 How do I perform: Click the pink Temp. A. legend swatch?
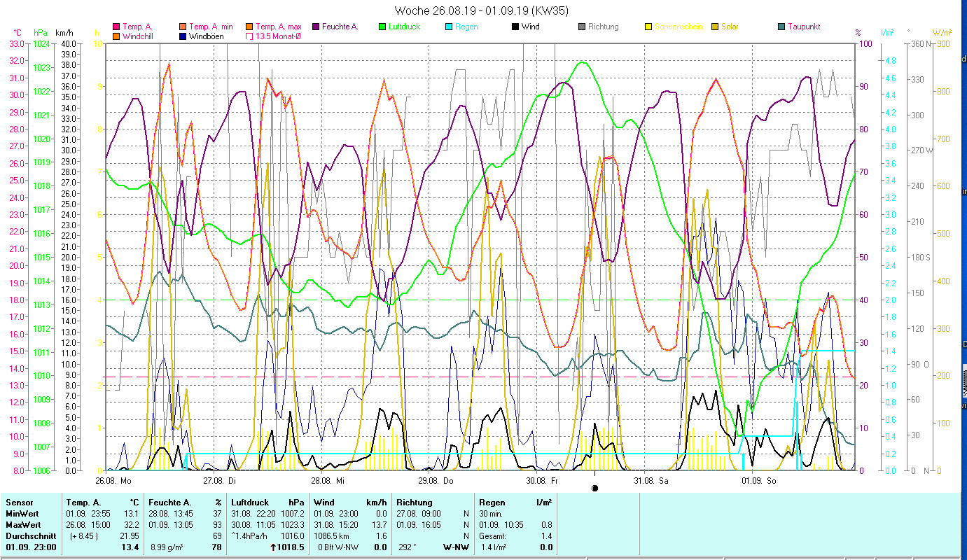tap(116, 27)
